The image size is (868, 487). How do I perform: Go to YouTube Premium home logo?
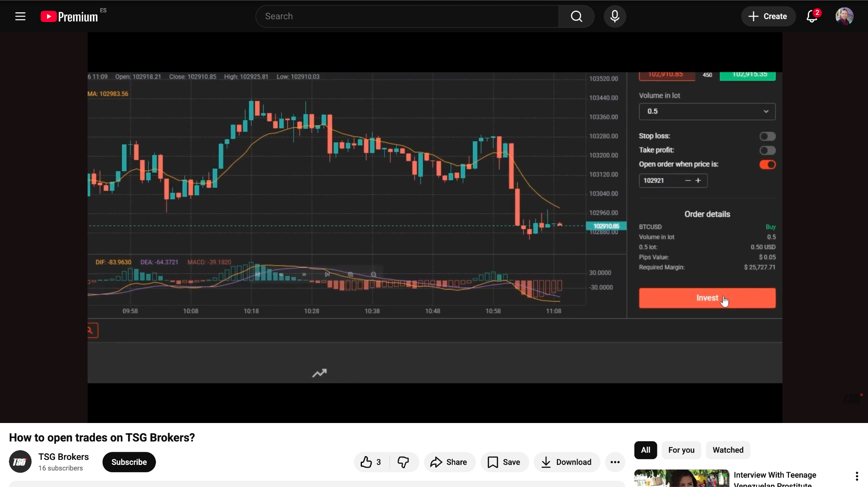[x=70, y=17]
